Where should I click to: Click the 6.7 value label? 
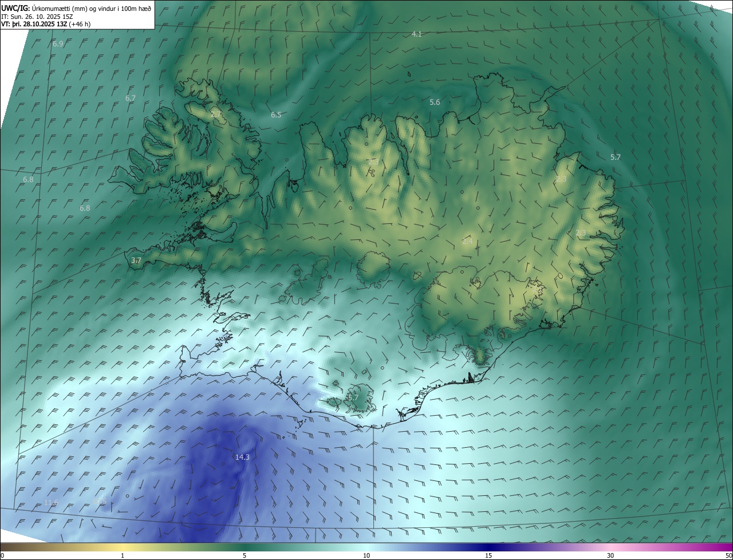pyautogui.click(x=131, y=98)
